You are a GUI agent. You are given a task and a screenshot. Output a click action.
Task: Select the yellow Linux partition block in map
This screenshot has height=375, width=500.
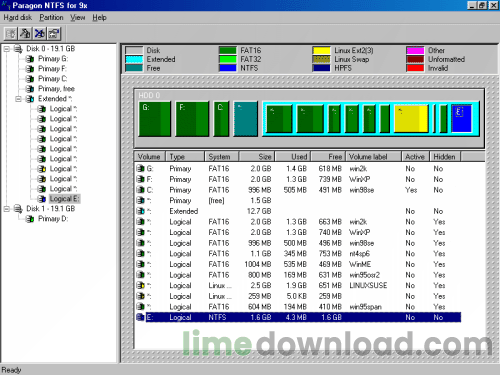coord(411,119)
